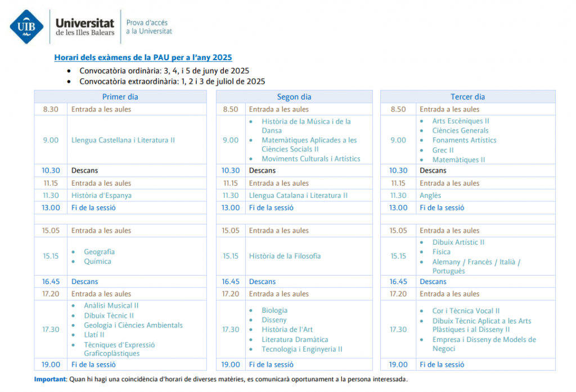
Task: Click the Convocatòria extraordinària bullet line
Action: tap(172, 82)
